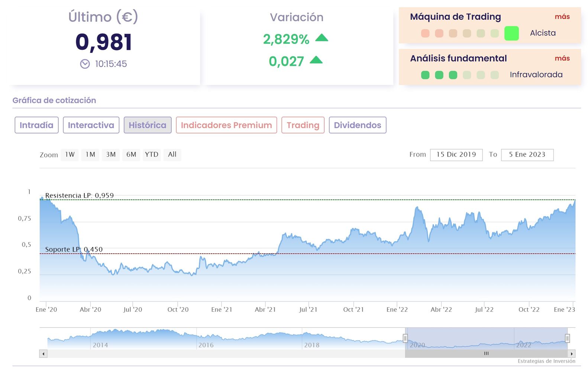Set the chart zoom to 1W
The image size is (588, 372).
coord(70,154)
